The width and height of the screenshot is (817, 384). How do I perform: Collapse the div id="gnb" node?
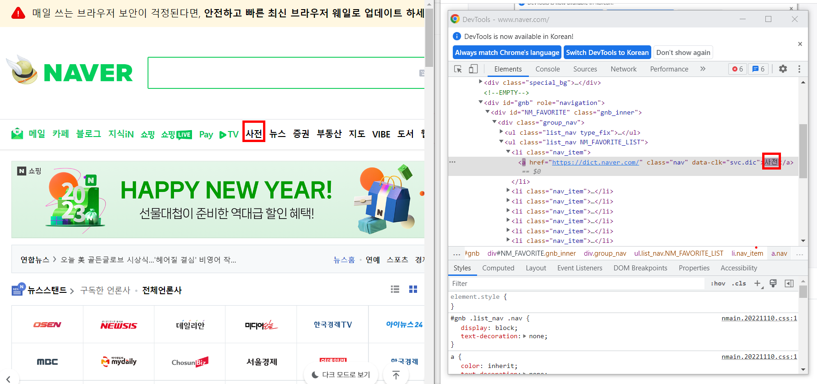point(480,103)
